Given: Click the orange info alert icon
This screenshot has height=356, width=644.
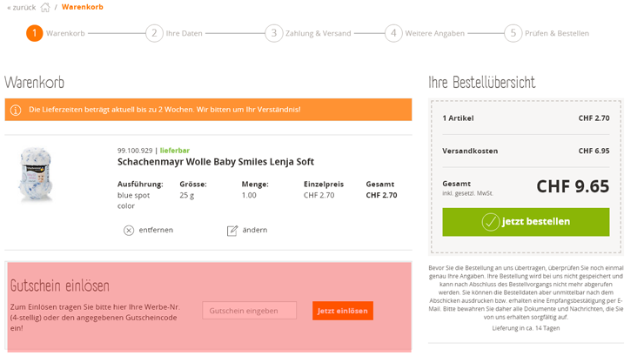Looking at the screenshot, I should click(x=17, y=110).
